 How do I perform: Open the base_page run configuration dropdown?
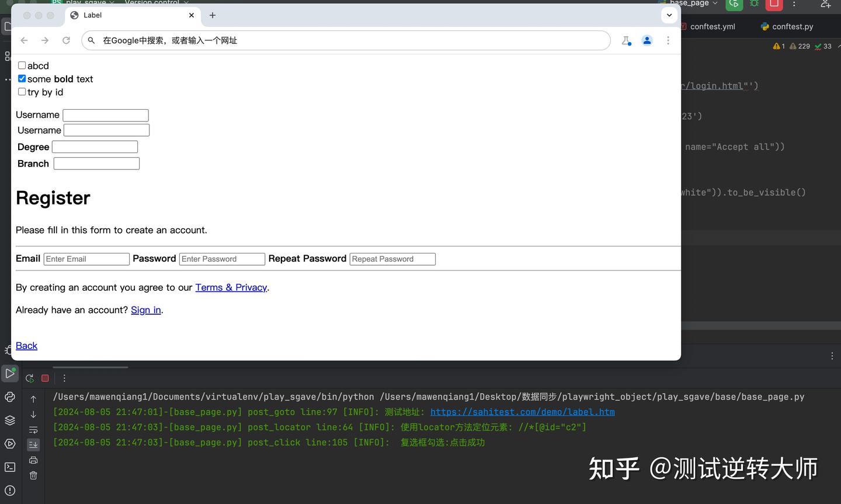[x=715, y=4]
